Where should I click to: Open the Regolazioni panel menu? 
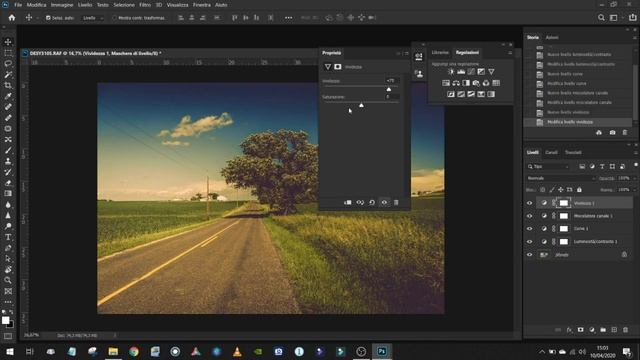point(510,53)
